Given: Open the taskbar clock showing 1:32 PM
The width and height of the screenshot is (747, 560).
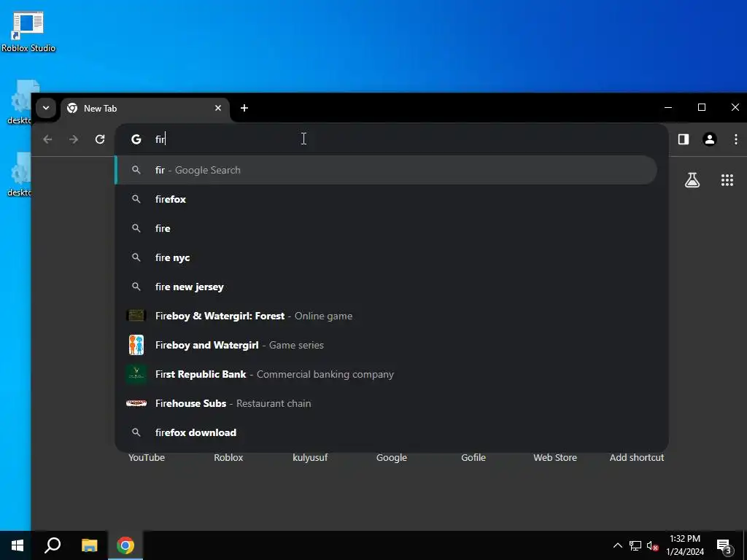Looking at the screenshot, I should point(685,545).
